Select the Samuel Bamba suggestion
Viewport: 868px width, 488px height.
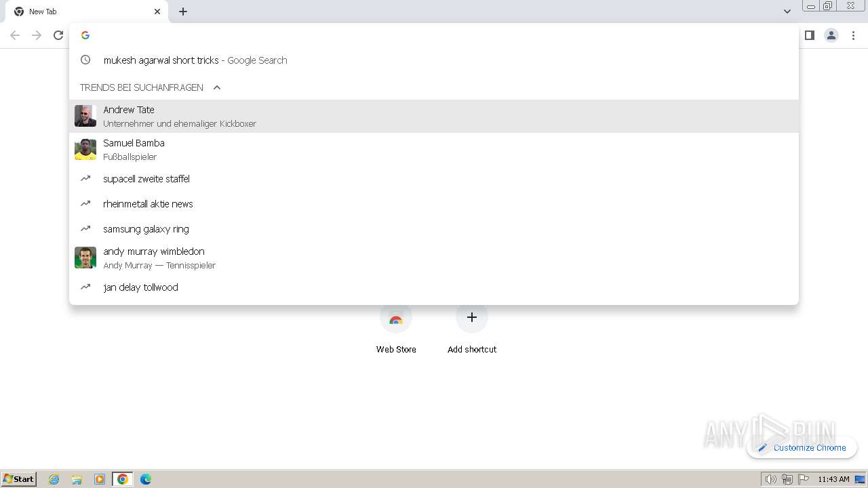click(x=434, y=149)
